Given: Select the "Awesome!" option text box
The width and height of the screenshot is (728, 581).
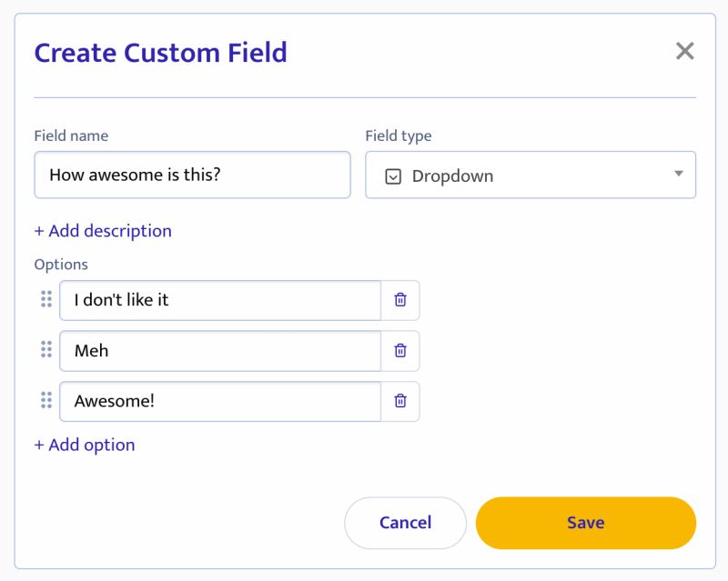Looking at the screenshot, I should point(219,401).
